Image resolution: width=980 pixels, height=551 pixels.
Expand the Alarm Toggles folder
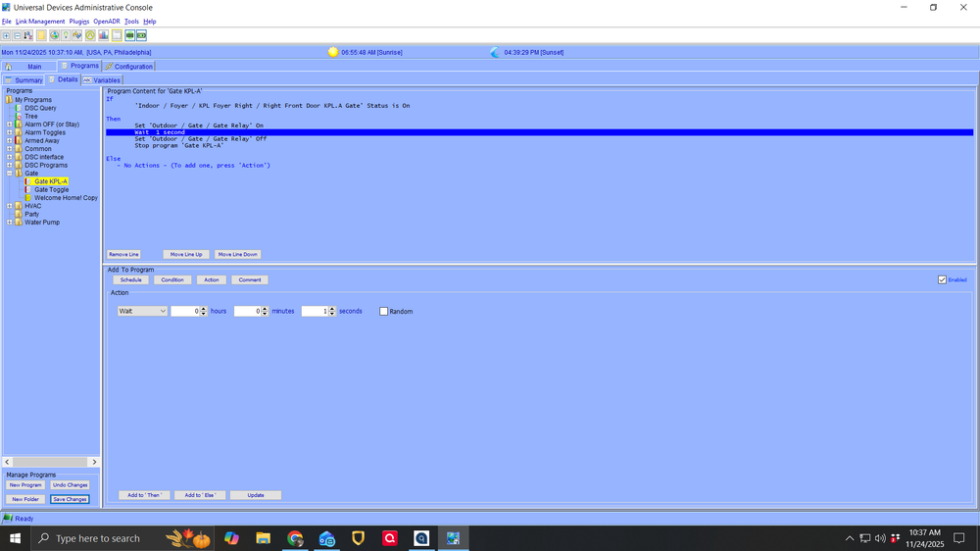point(10,132)
